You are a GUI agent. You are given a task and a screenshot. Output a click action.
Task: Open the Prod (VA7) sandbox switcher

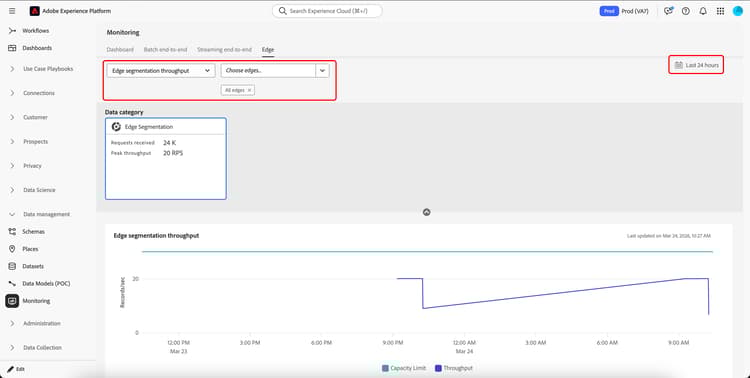click(x=635, y=11)
